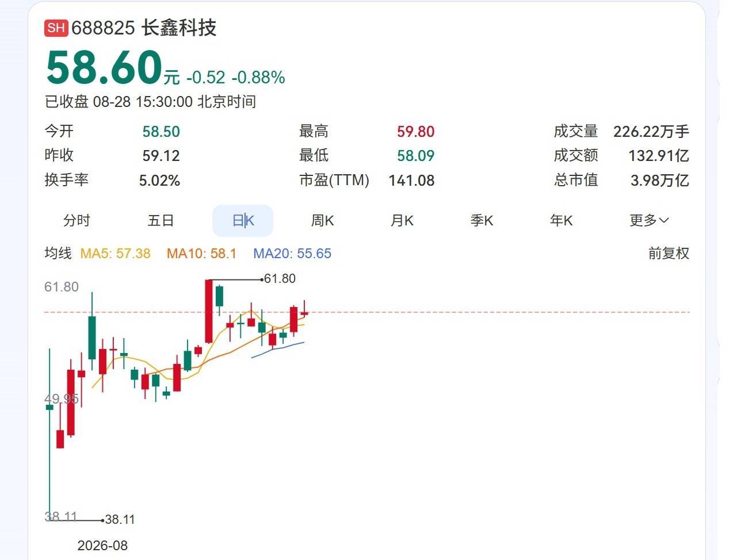Open the 月K monthly chart tab
Screen dimensions: 745x560
click(x=402, y=220)
